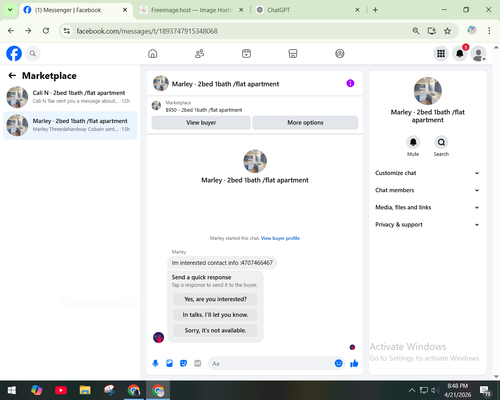Go to Home feed icon
The image size is (500, 400).
[153, 53]
